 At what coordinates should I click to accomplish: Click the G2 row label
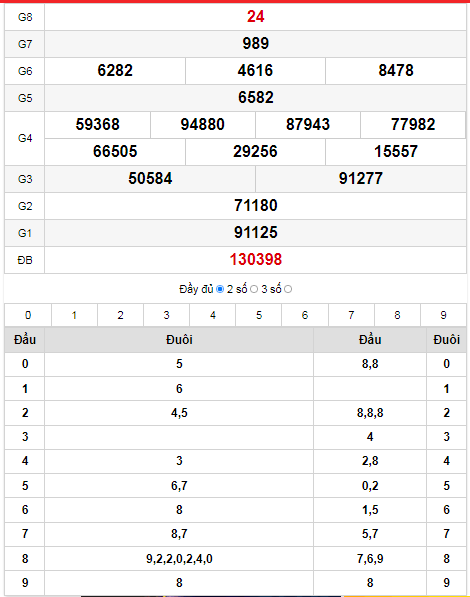[25, 206]
